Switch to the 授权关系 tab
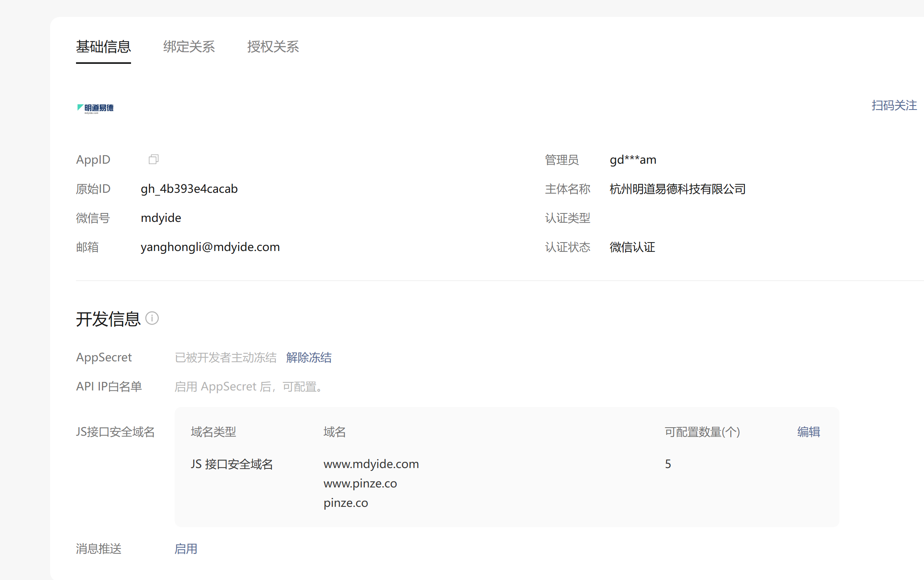 coord(273,46)
